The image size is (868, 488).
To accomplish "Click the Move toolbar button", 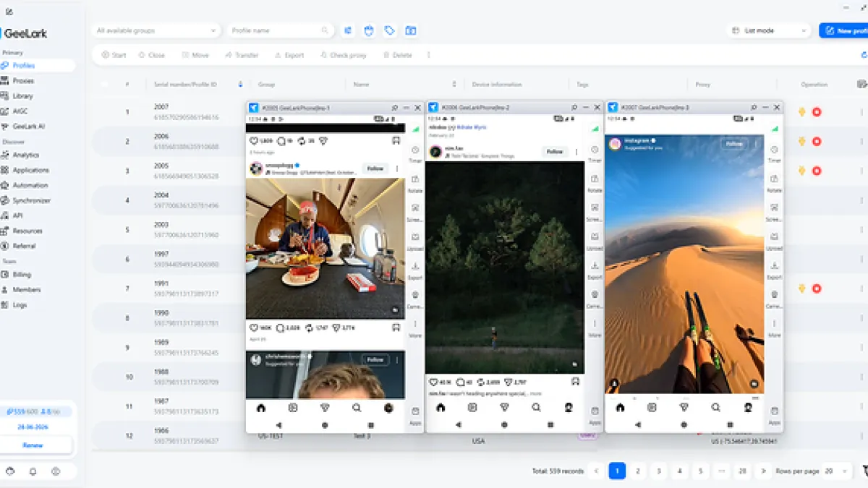I will (195, 55).
